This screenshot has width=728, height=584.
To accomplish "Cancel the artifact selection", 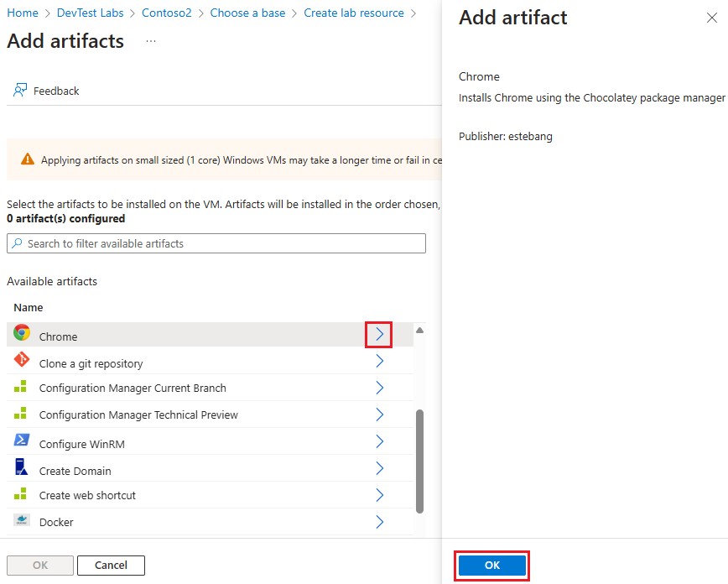I will tap(111, 565).
